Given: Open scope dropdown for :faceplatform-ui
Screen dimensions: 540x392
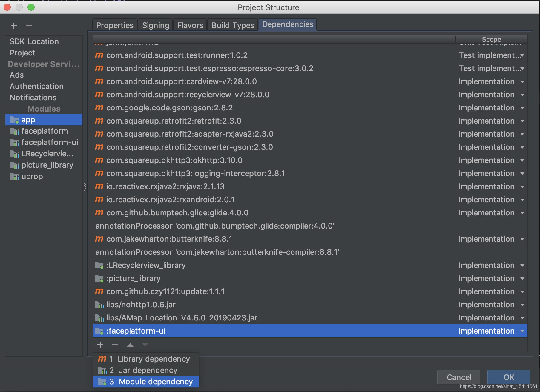Looking at the screenshot, I should 522,331.
